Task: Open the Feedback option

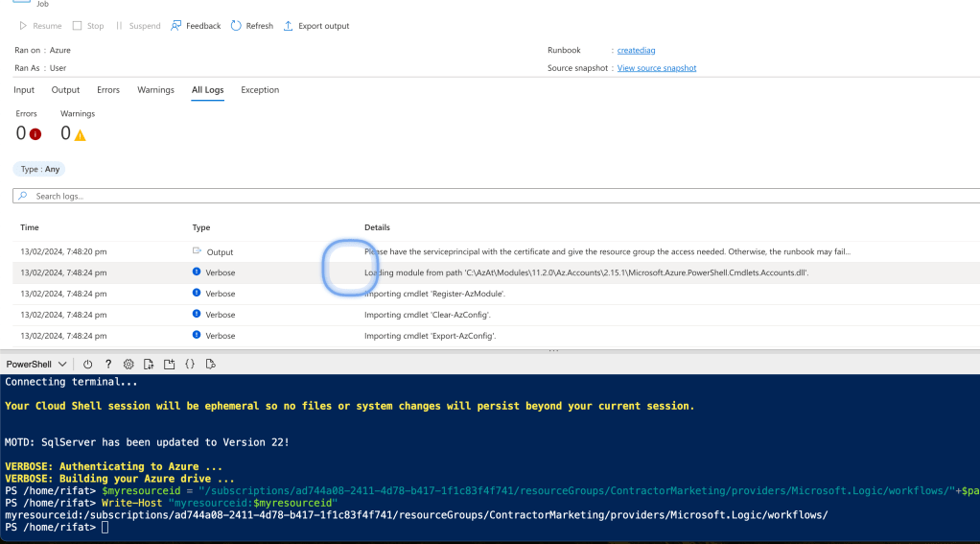Action: 196,26
